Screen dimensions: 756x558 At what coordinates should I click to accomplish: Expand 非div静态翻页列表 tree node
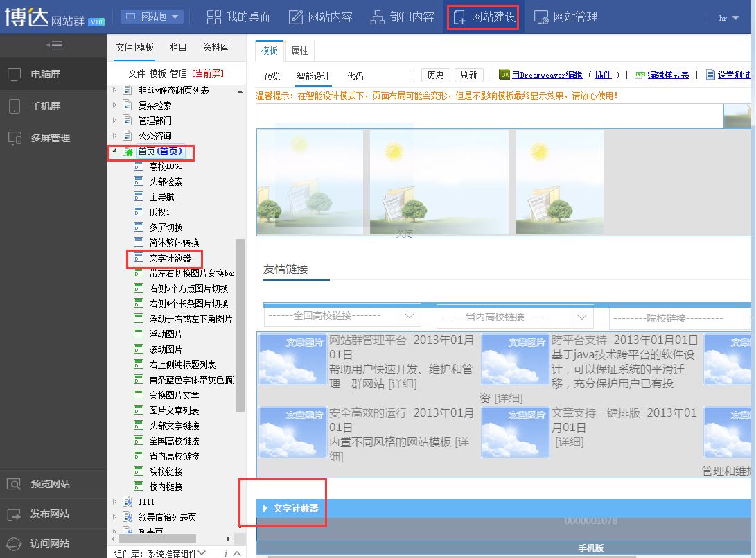tap(114, 89)
